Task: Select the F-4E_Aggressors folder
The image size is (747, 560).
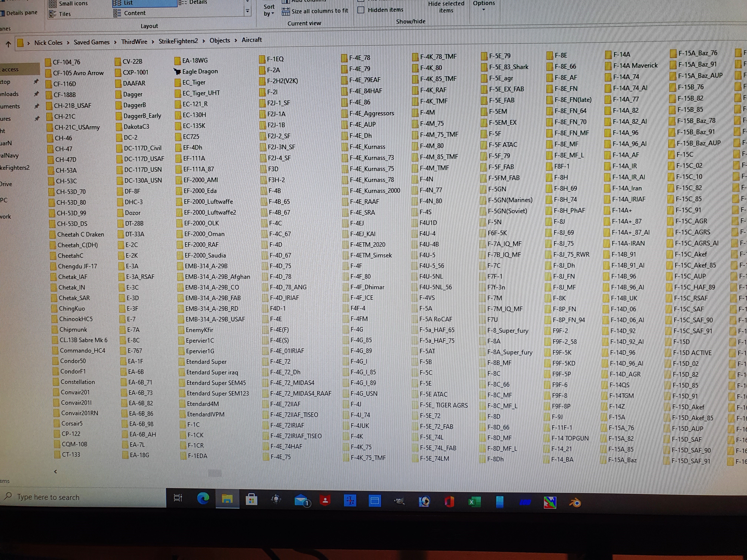Action: pos(368,113)
